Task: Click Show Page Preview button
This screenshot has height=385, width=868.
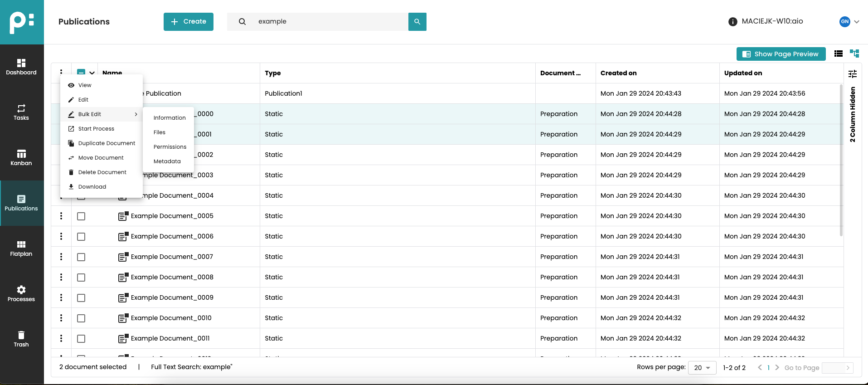Action: 781,54
